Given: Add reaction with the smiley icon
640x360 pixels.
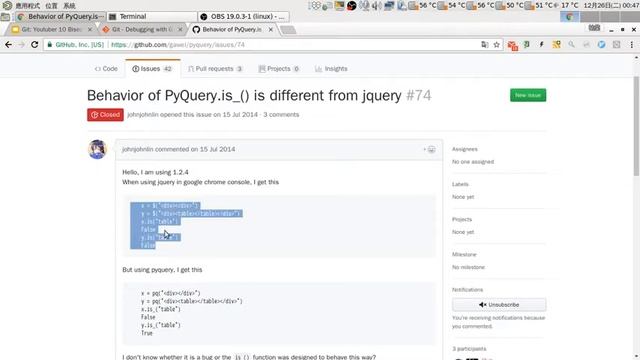Looking at the screenshot, I should pyautogui.click(x=430, y=149).
